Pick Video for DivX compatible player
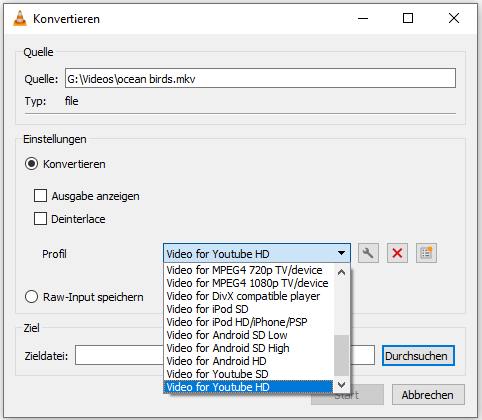Screen dimensions: 482x420 click(248, 296)
